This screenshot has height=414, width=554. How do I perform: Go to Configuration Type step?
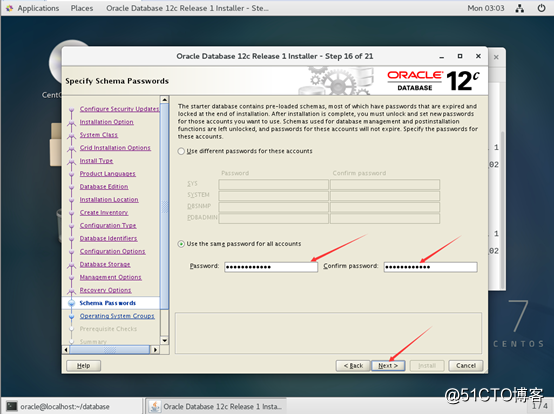[x=108, y=225]
